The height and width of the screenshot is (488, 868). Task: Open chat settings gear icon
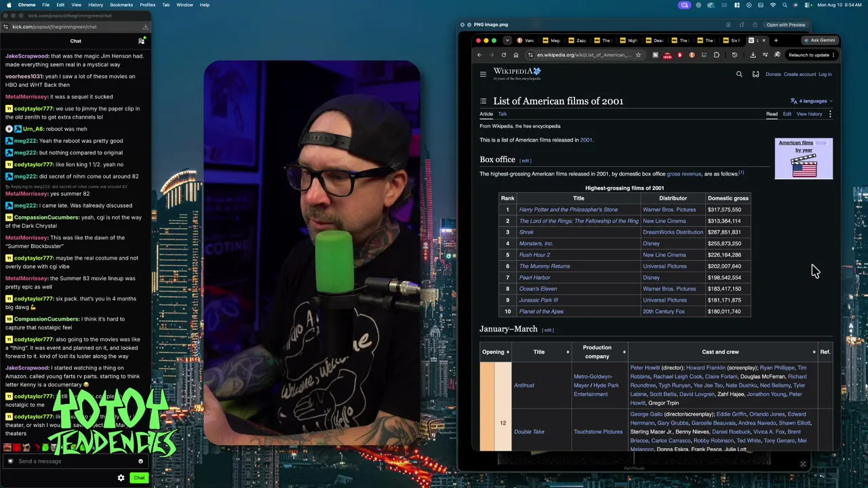click(121, 478)
